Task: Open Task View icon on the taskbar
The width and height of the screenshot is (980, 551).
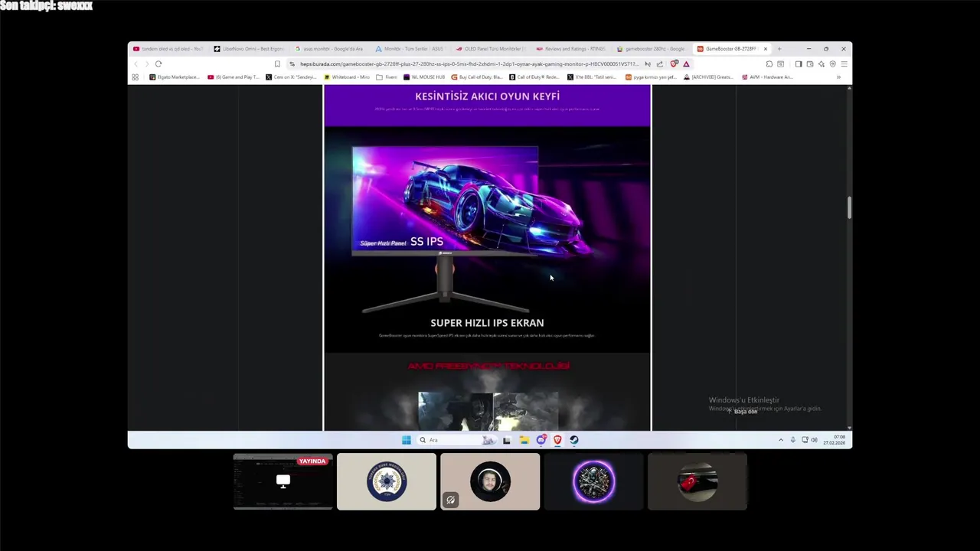Action: [507, 440]
